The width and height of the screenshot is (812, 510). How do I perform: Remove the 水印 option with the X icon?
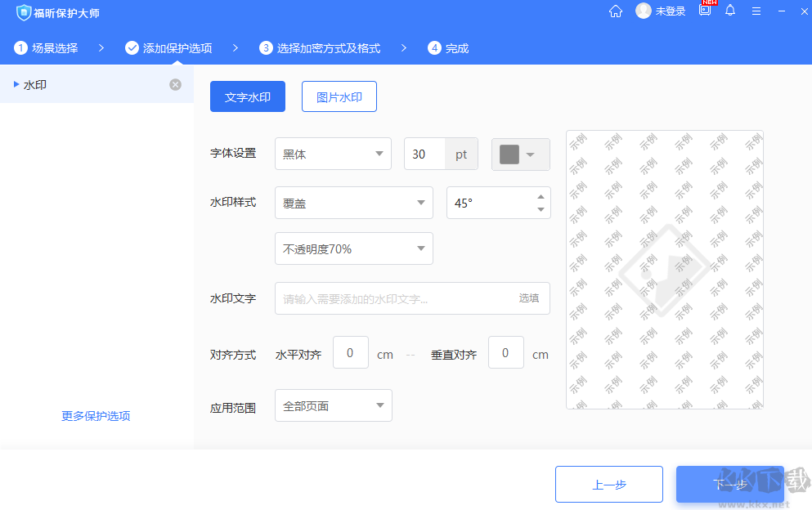pyautogui.click(x=175, y=83)
